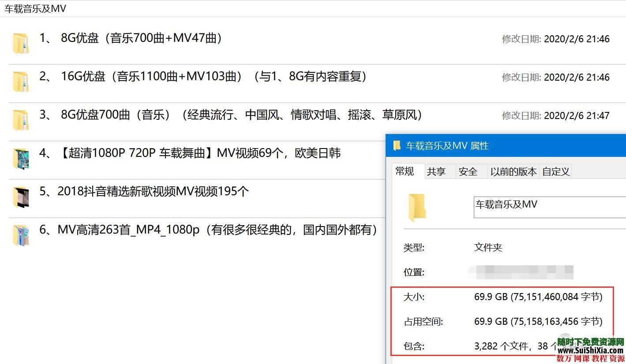
Task: Switch to the 安全 tab
Action: pos(469,171)
